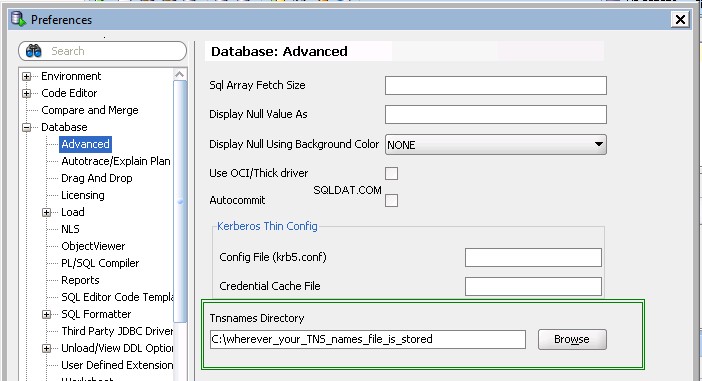Click the tree scrollbar up arrow
Screen dimensions: 702x381
[180, 74]
